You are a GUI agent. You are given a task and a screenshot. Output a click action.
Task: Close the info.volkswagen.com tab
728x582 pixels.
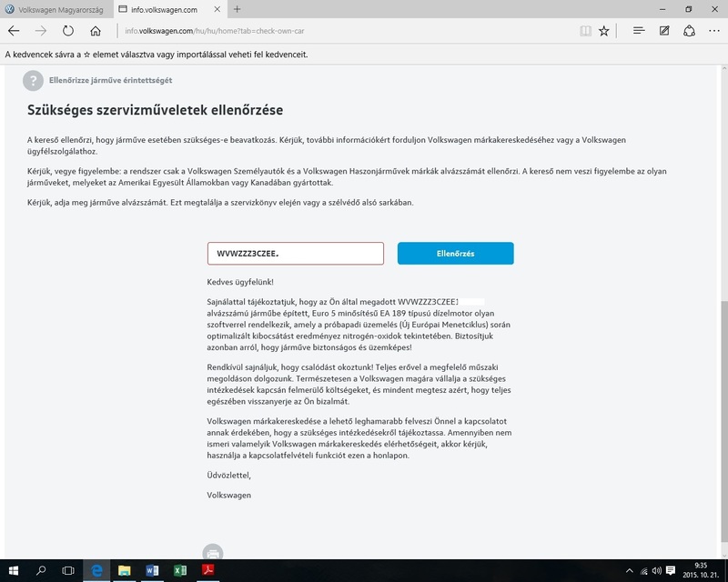[x=217, y=9]
